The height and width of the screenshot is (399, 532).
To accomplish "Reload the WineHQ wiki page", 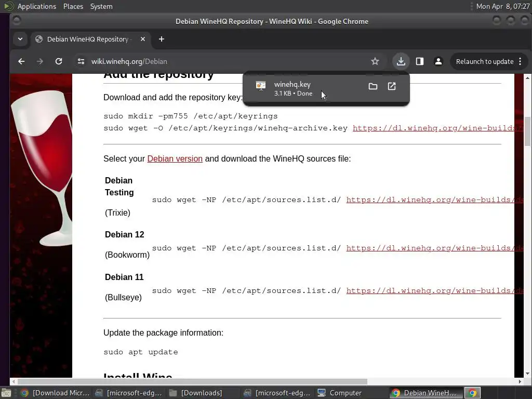I will (x=59, y=61).
